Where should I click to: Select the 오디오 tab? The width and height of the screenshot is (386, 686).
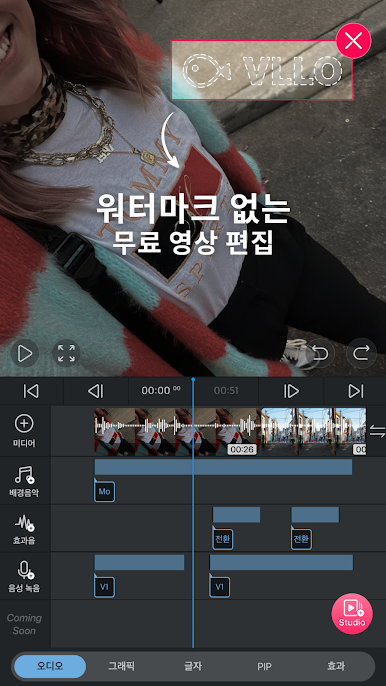coord(50,666)
